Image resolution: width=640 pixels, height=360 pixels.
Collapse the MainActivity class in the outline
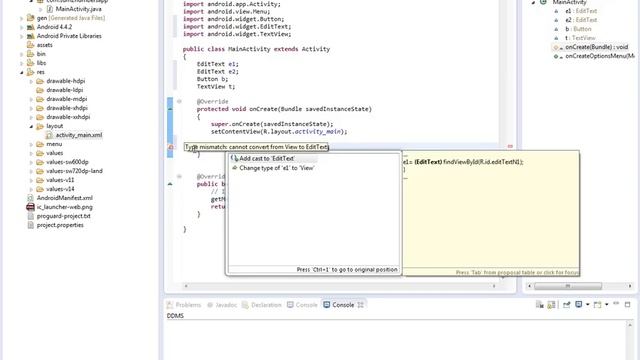click(x=533, y=2)
